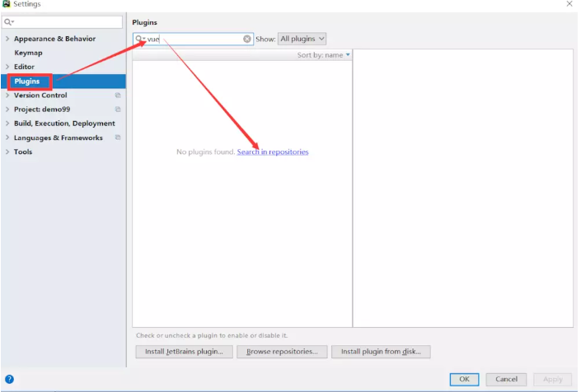Open the Show All plugins dropdown
The height and width of the screenshot is (392, 581).
click(302, 39)
